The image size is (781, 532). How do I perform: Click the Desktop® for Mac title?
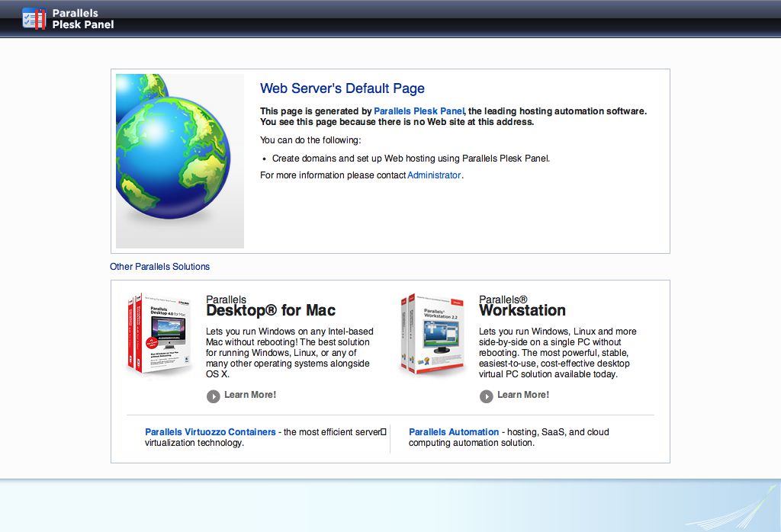click(271, 310)
